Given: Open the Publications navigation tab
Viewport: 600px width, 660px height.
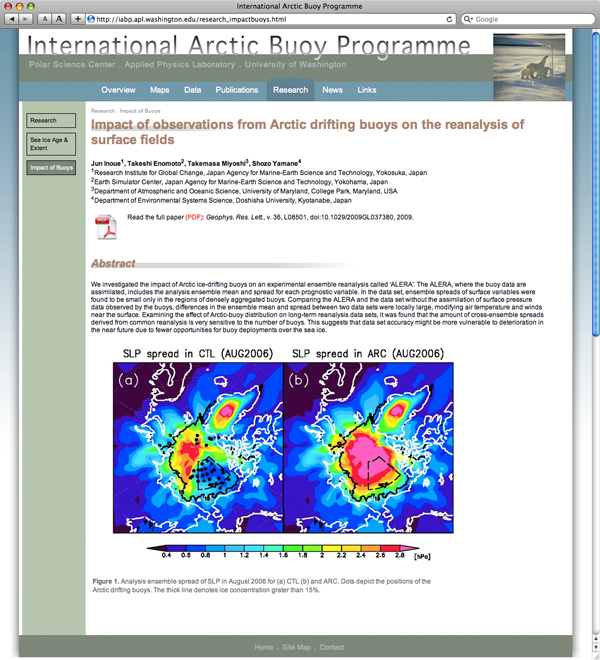Looking at the screenshot, I should tap(237, 90).
